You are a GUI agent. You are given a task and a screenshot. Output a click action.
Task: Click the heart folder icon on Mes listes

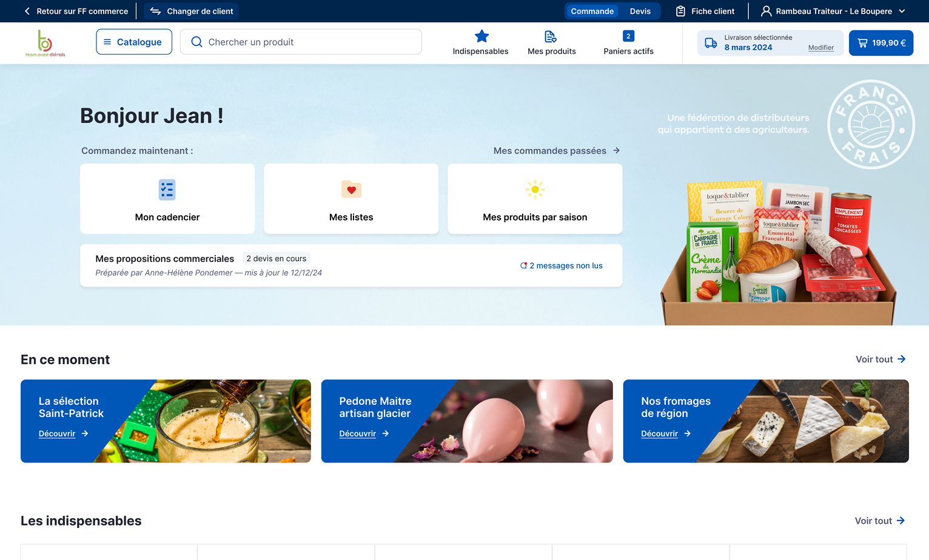351,190
